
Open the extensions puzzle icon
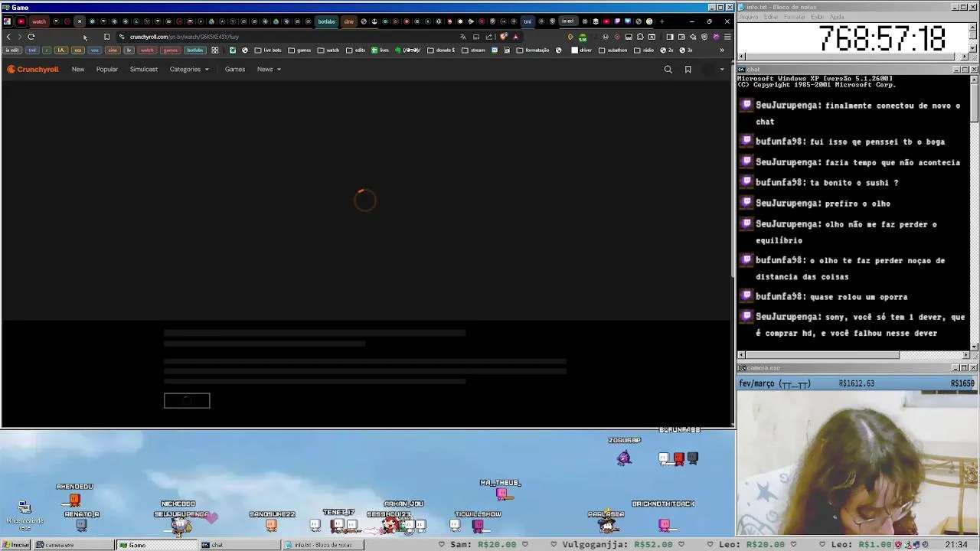point(640,37)
